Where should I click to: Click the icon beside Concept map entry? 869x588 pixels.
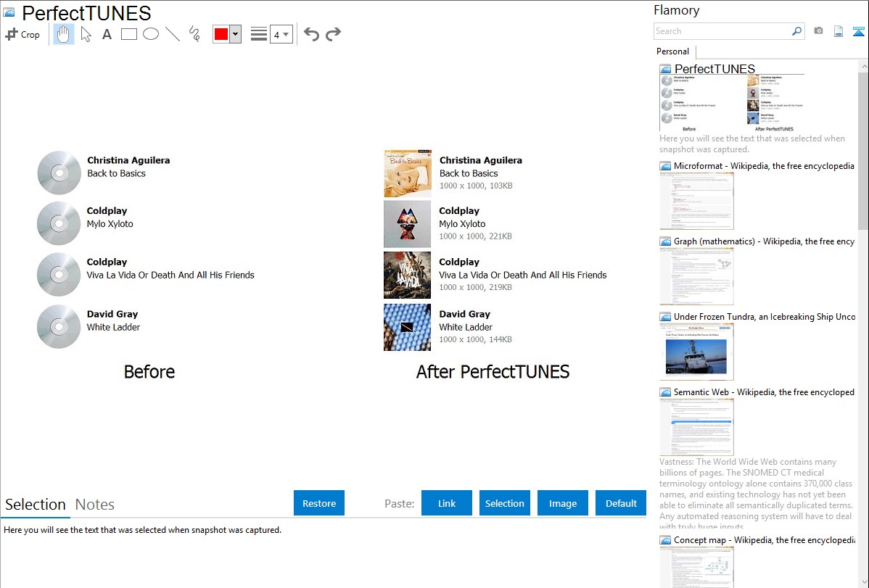point(666,540)
